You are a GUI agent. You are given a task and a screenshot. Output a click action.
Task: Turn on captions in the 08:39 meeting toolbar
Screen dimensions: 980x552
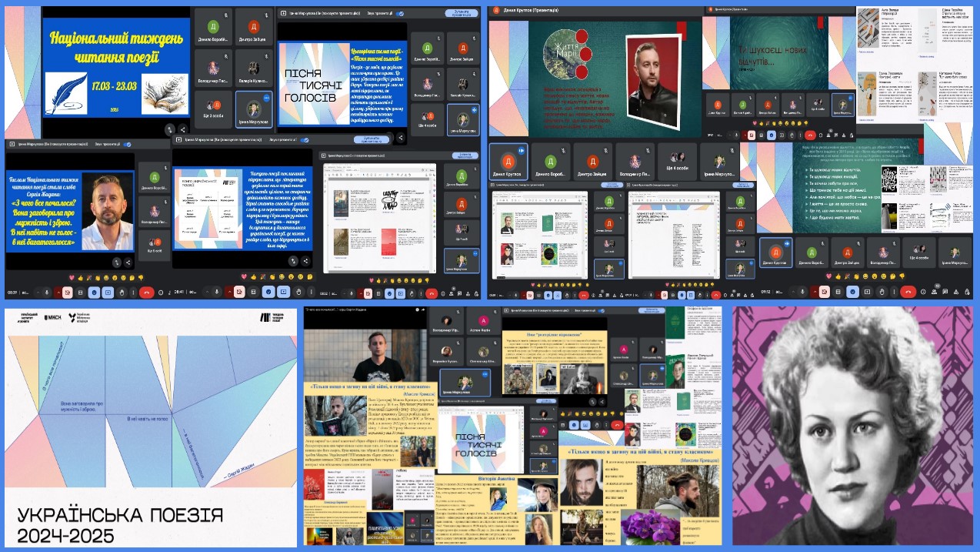(80, 293)
